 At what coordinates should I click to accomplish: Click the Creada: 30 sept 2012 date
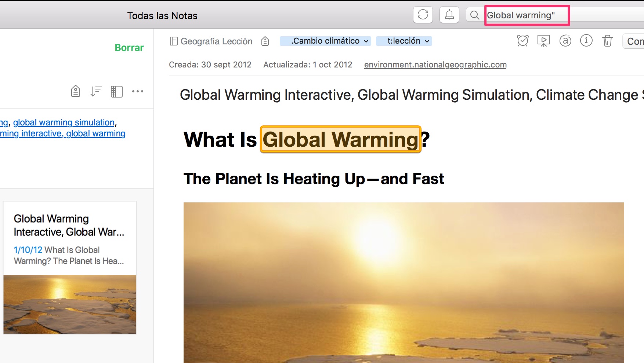210,65
